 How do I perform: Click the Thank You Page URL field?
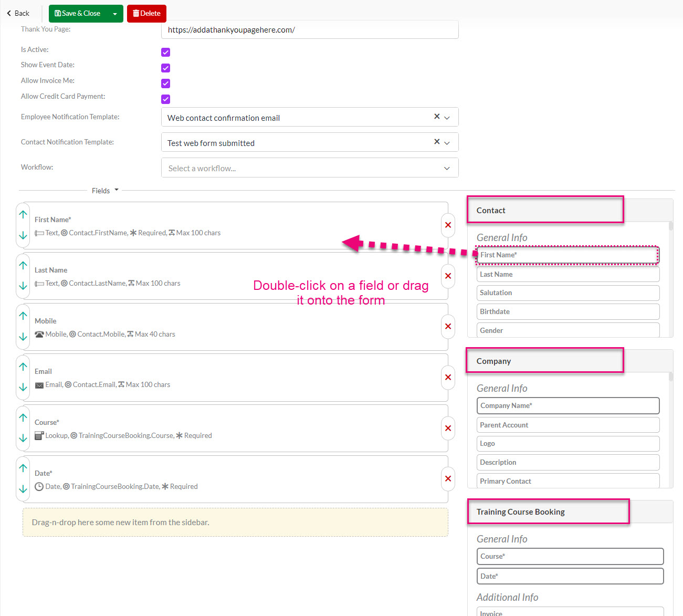pyautogui.click(x=310, y=30)
